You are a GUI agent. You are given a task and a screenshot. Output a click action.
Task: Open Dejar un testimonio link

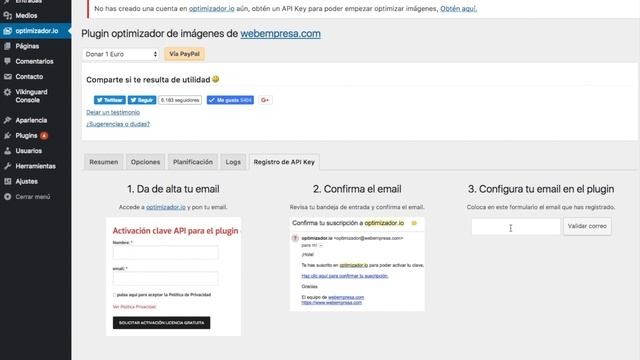(x=113, y=112)
